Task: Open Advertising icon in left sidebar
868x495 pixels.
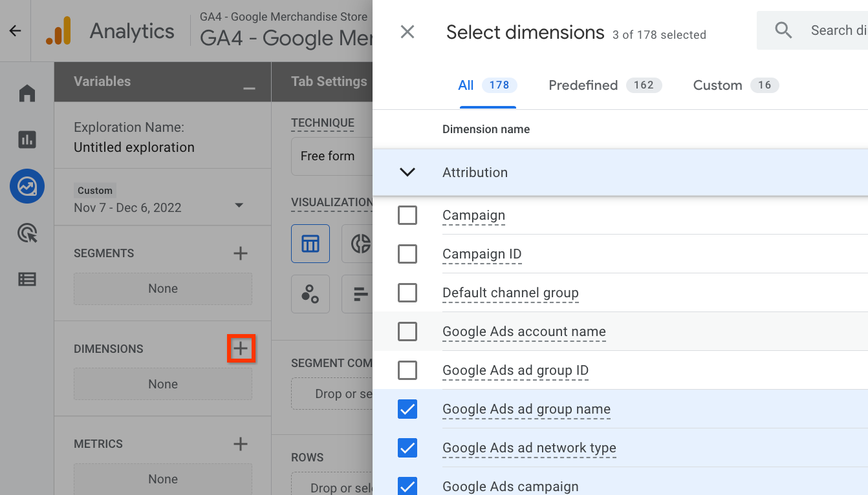Action: click(27, 233)
